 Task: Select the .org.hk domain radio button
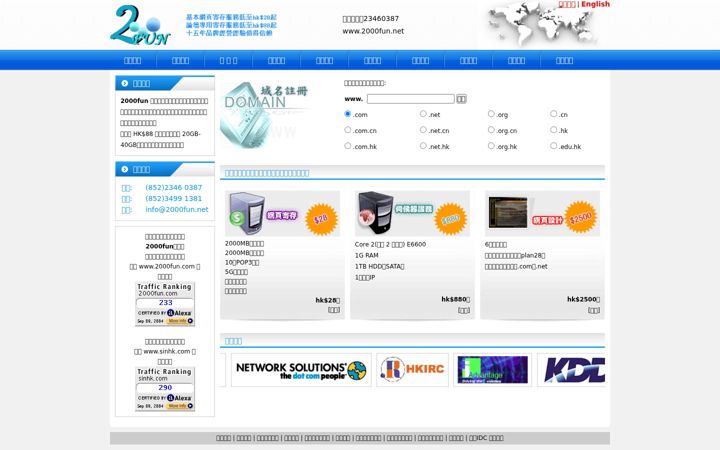coord(491,146)
